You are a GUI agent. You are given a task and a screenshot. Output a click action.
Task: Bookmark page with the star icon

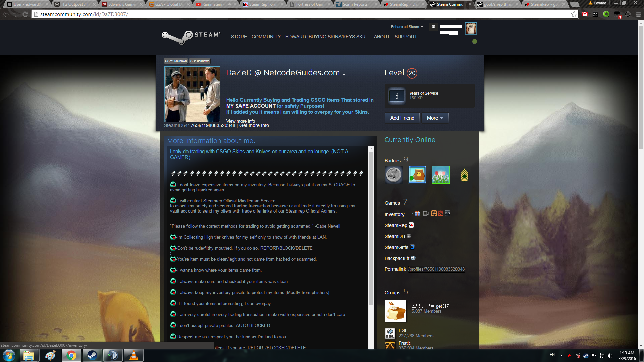[x=574, y=14]
